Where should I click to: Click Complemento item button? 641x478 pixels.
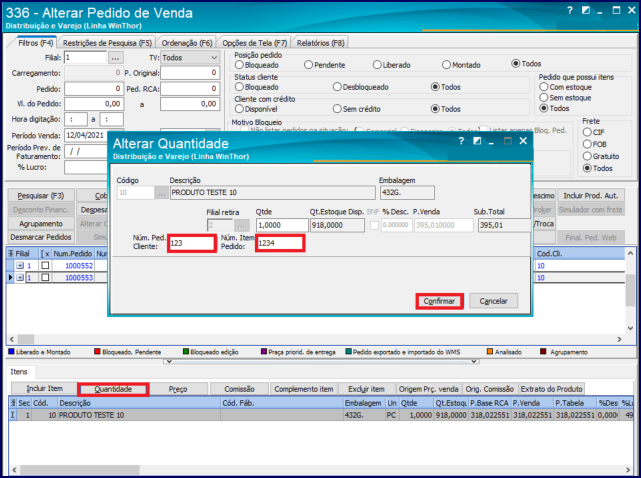point(304,389)
